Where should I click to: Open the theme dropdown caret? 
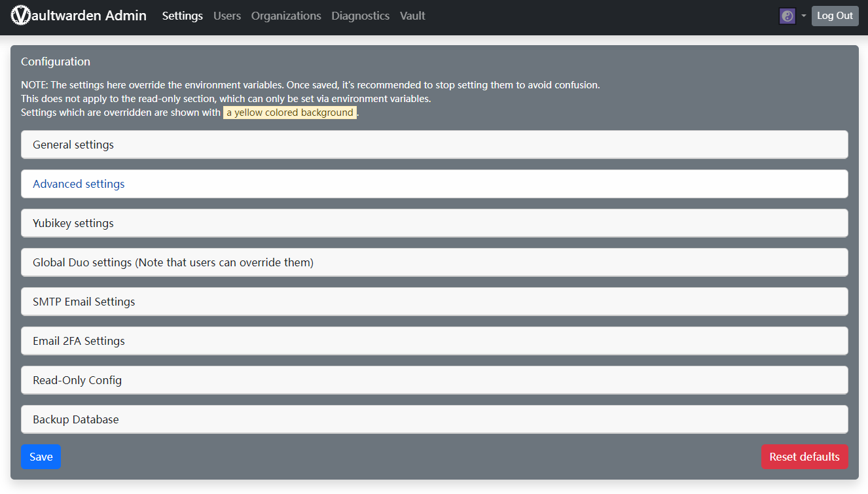pos(804,16)
